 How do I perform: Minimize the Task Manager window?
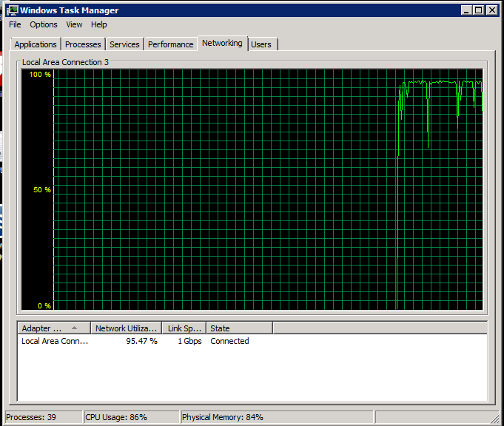467,10
